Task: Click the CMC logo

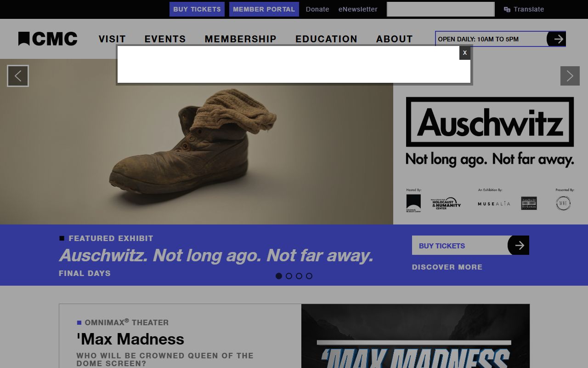Action: coord(48,39)
